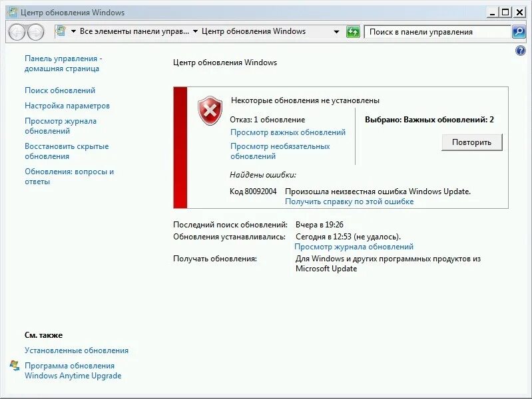Click the window title bar icon

point(13,12)
